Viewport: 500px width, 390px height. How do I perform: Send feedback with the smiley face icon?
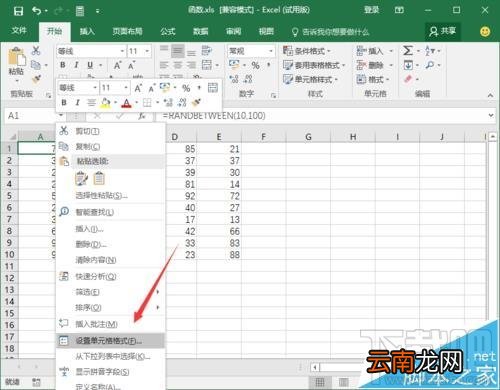click(485, 31)
